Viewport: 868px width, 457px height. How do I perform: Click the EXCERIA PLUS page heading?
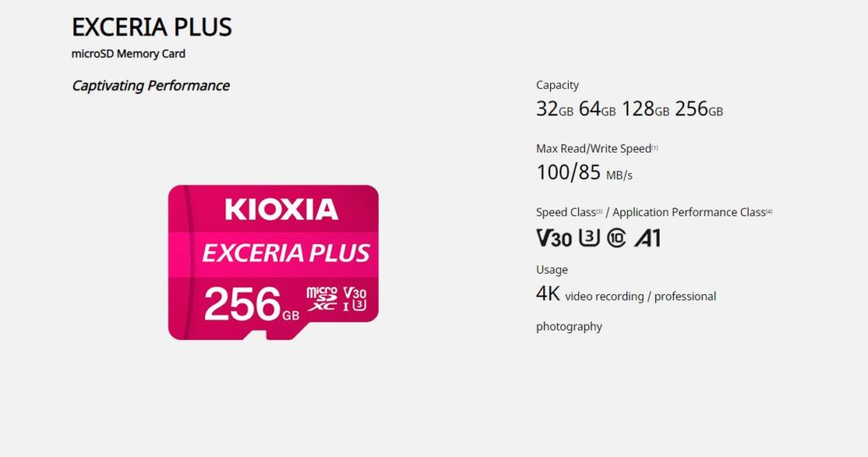[152, 27]
